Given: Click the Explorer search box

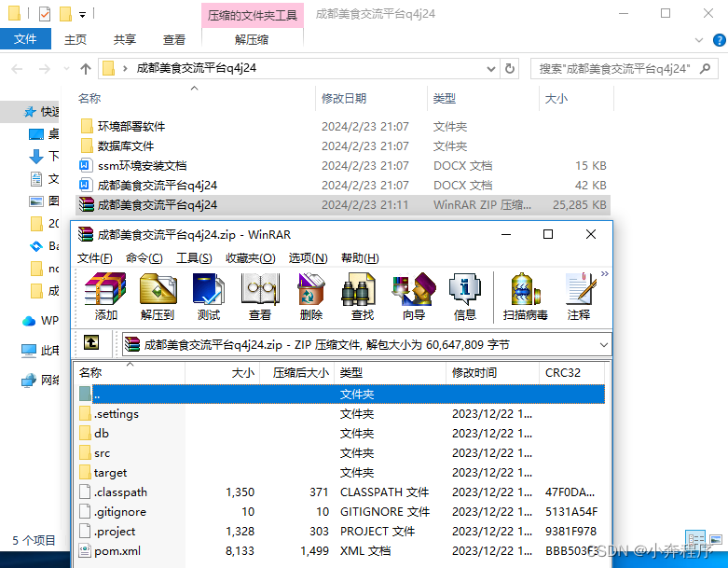Looking at the screenshot, I should (624, 69).
